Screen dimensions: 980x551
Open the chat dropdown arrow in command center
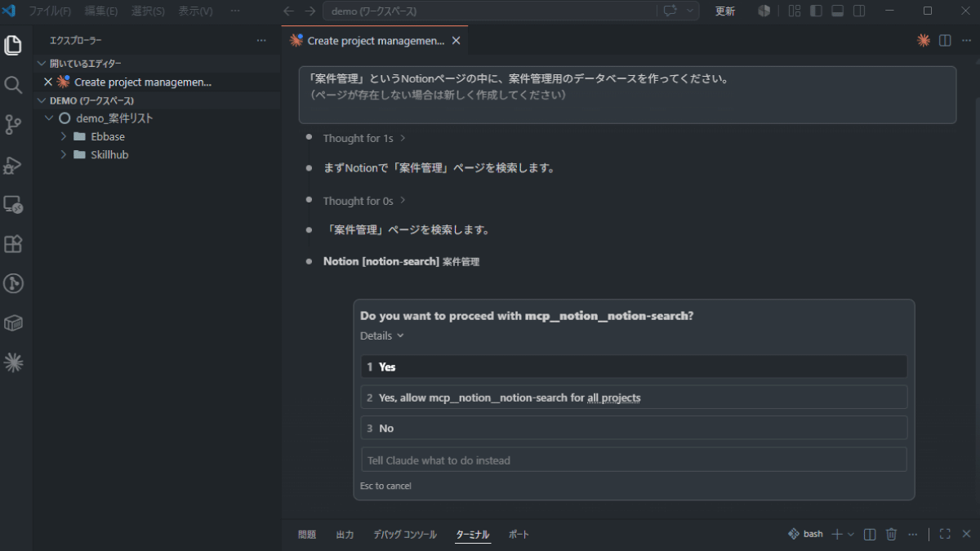[x=690, y=11]
